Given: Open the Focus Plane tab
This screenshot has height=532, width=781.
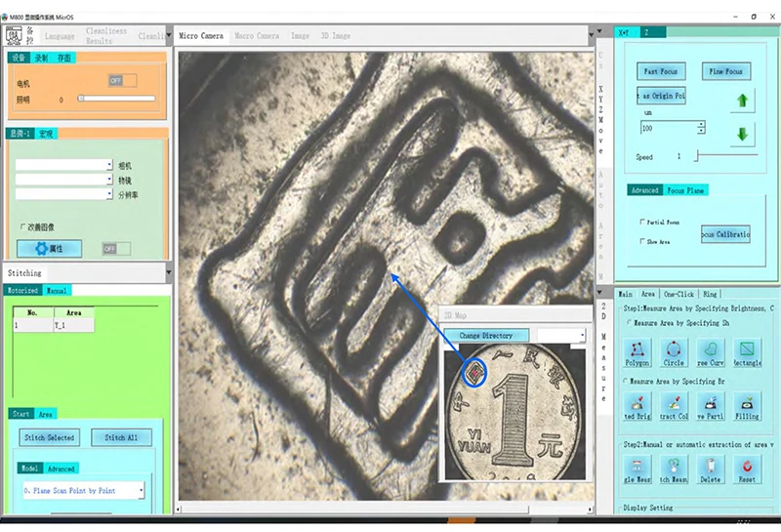Looking at the screenshot, I should (684, 190).
